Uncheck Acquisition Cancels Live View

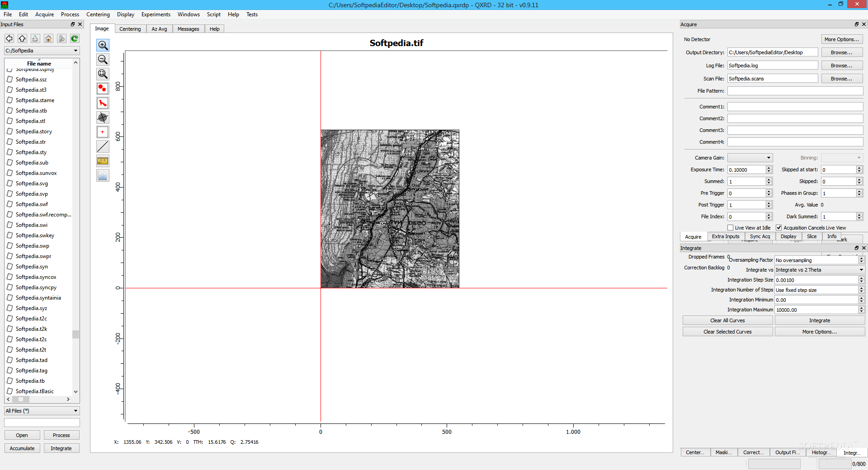pyautogui.click(x=779, y=228)
